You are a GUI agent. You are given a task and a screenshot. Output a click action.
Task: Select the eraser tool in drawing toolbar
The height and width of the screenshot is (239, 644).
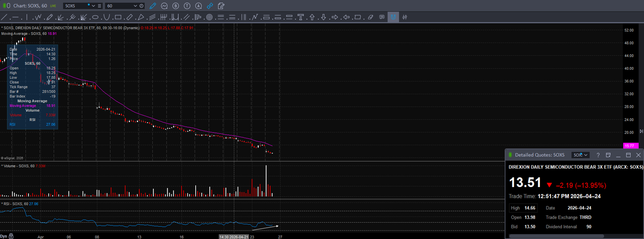click(x=370, y=18)
